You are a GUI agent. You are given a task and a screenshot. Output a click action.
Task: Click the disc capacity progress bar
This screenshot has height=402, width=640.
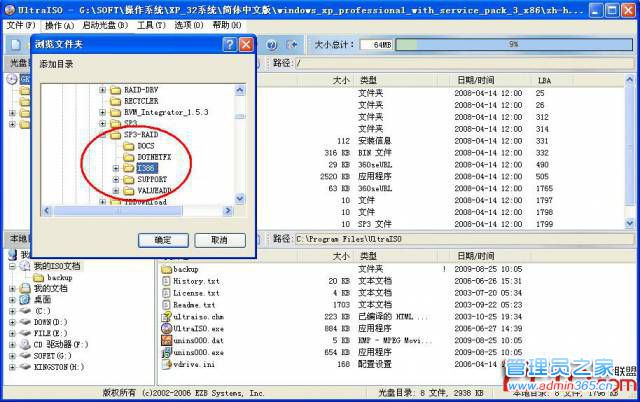[x=514, y=44]
